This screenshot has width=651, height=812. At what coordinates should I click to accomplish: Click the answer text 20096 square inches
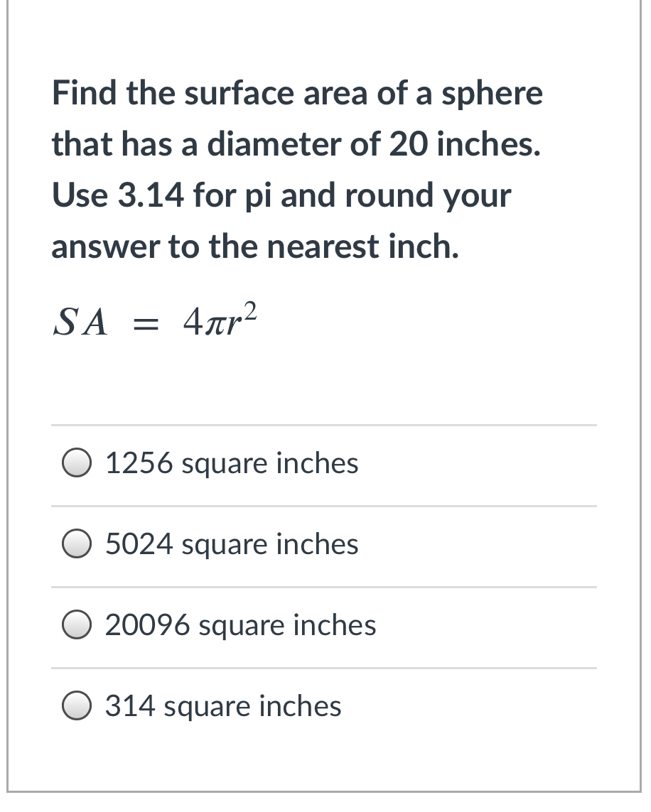pyautogui.click(x=240, y=627)
